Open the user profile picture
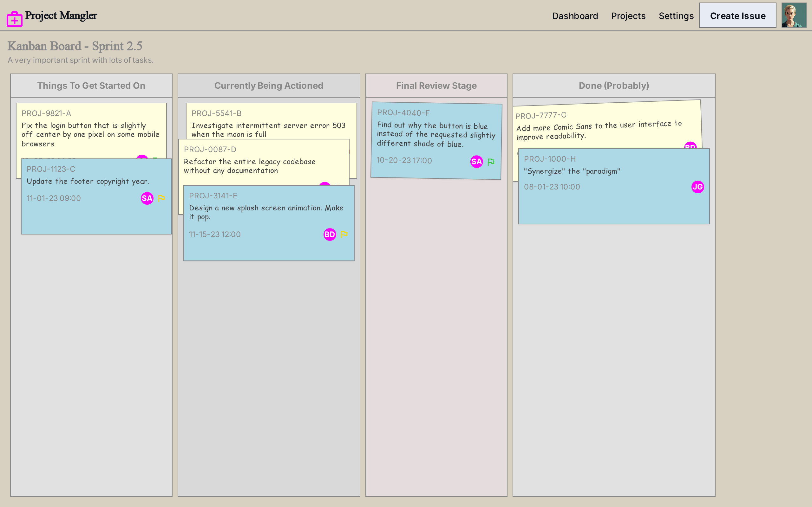 click(x=794, y=16)
